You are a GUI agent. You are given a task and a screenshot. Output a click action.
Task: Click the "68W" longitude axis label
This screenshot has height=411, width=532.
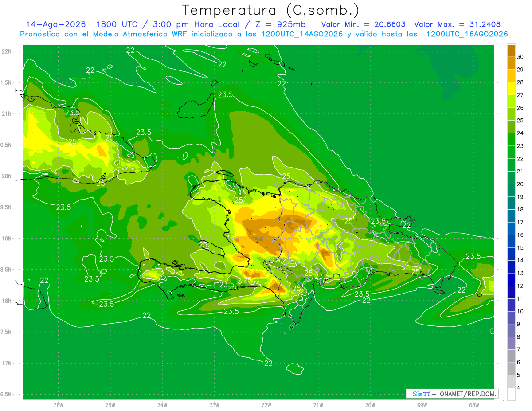point(474,405)
